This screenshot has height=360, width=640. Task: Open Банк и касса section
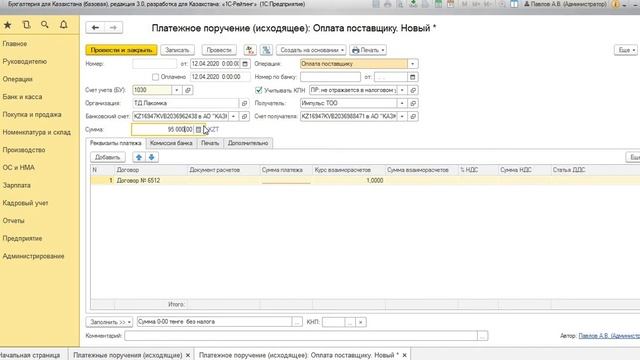point(22,97)
